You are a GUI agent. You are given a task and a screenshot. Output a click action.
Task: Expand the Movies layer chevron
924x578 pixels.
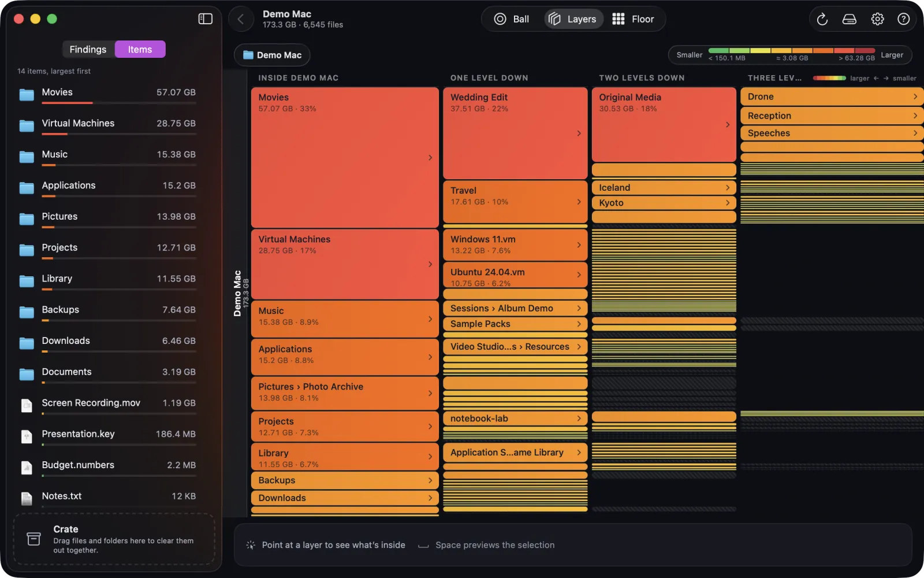point(430,157)
